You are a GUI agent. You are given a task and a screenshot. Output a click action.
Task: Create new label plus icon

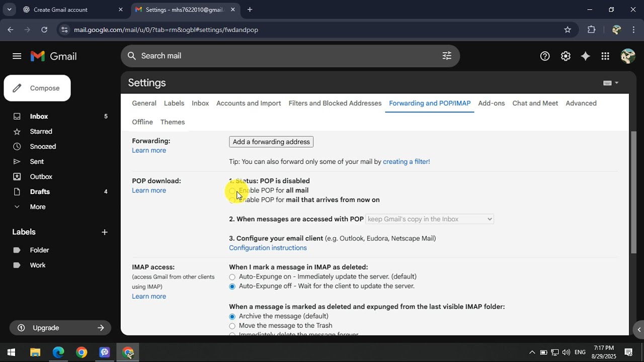tap(105, 232)
